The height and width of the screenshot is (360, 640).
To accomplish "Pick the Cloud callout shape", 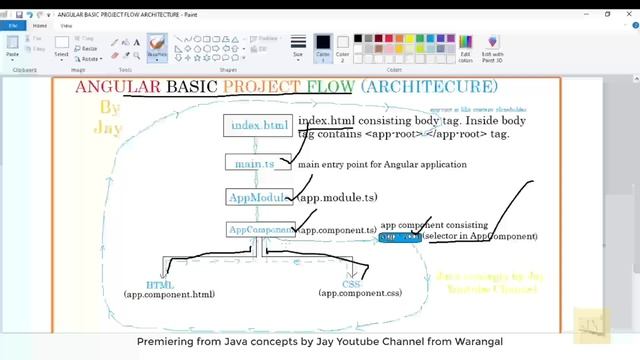I will pyautogui.click(x=236, y=58).
